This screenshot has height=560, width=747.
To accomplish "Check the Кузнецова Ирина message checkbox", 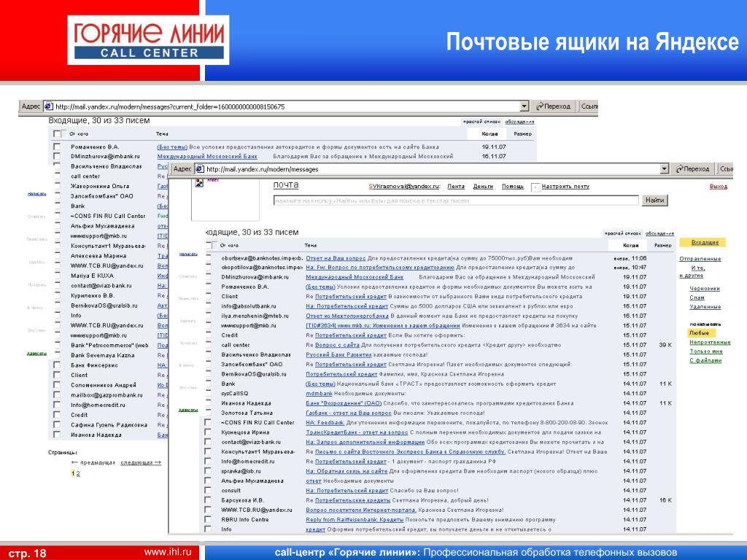I will (x=208, y=432).
